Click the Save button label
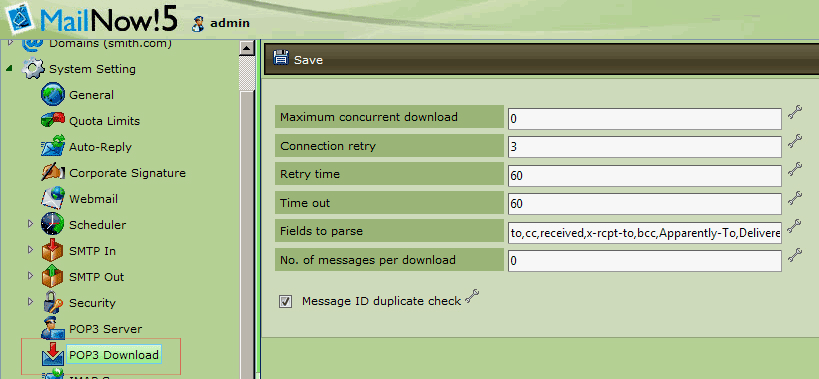The width and height of the screenshot is (819, 379). 308,60
